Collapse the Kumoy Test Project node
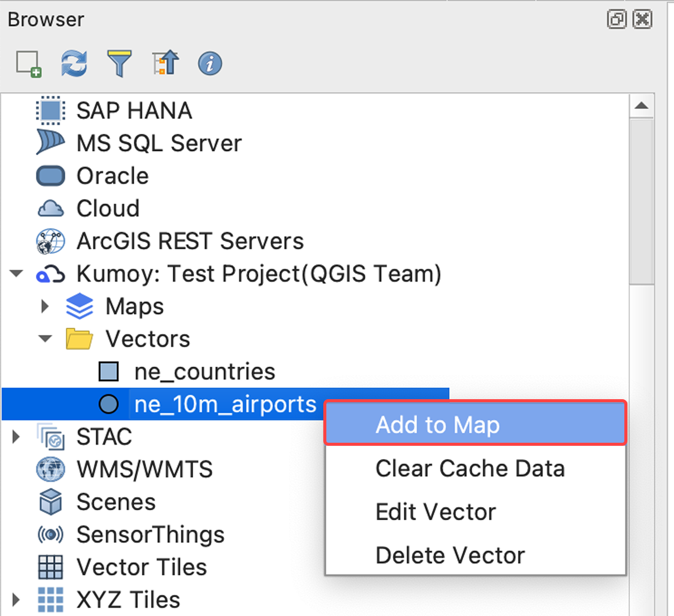674x616 pixels. (x=17, y=274)
